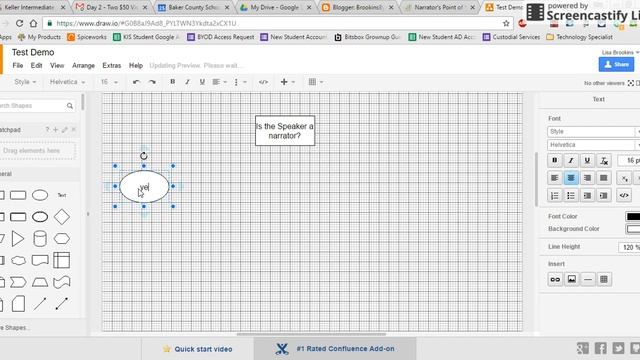Viewport: 640px width, 360px height.
Task: Select the rectangle shape in the General palette
Action: pyautogui.click(x=18, y=195)
